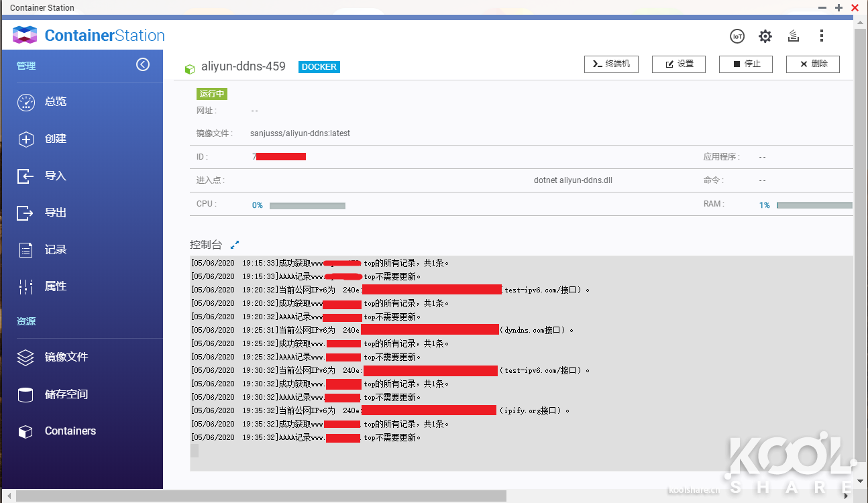
Task: Click the left arrow of horizontal scrollbar
Action: (9, 496)
